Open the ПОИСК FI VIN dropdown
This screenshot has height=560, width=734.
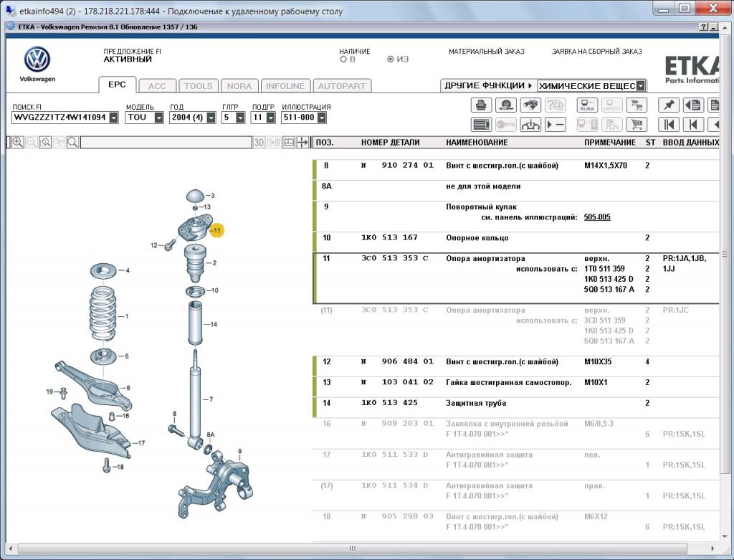coord(114,118)
